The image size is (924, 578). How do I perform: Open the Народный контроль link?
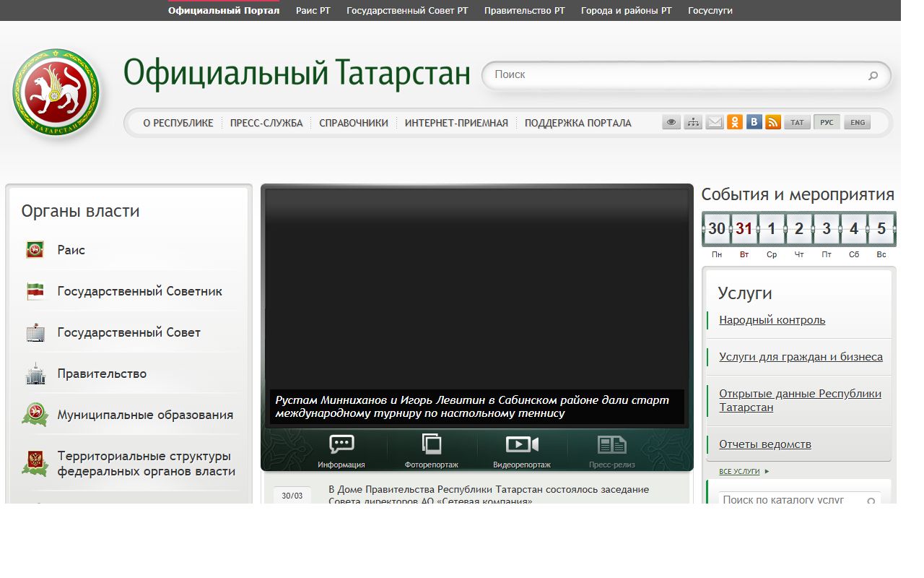(x=772, y=320)
